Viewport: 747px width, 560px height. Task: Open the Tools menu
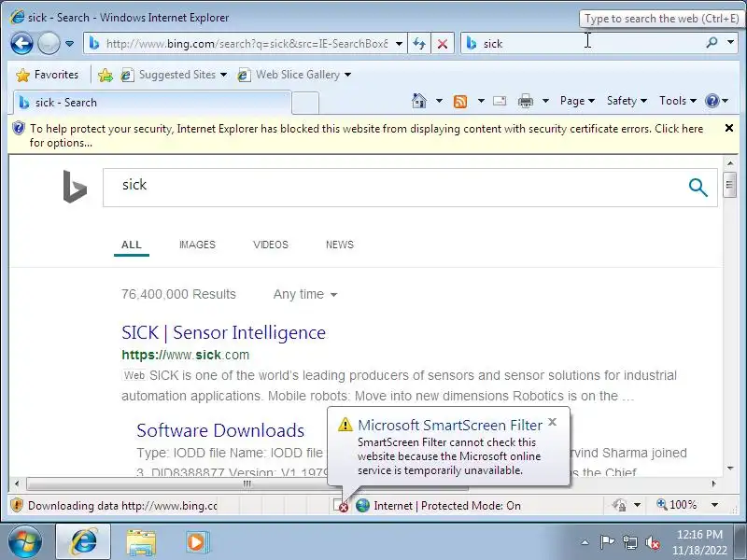[678, 101]
